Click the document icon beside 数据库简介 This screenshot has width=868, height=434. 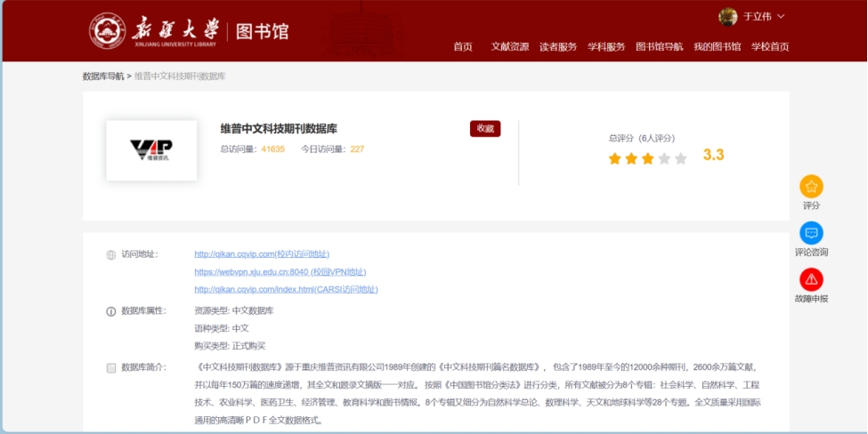tap(111, 367)
